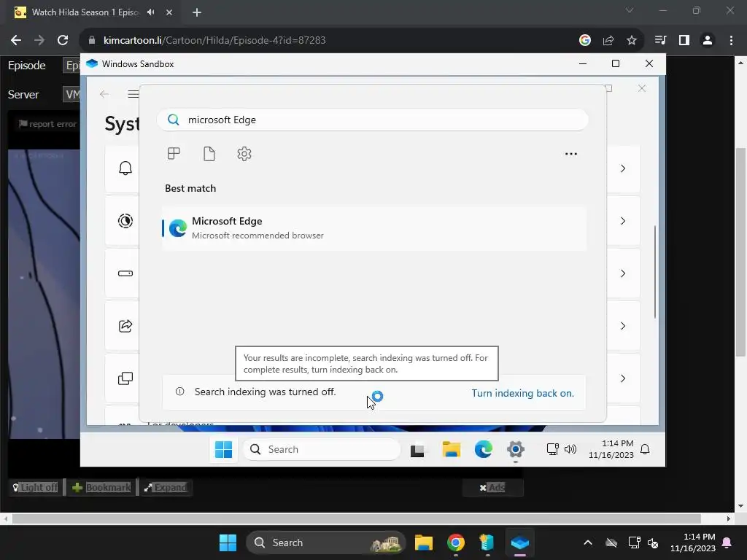Screen dimensions: 747x560
Task: Open Chrome from host taskbar
Action: coord(456,542)
